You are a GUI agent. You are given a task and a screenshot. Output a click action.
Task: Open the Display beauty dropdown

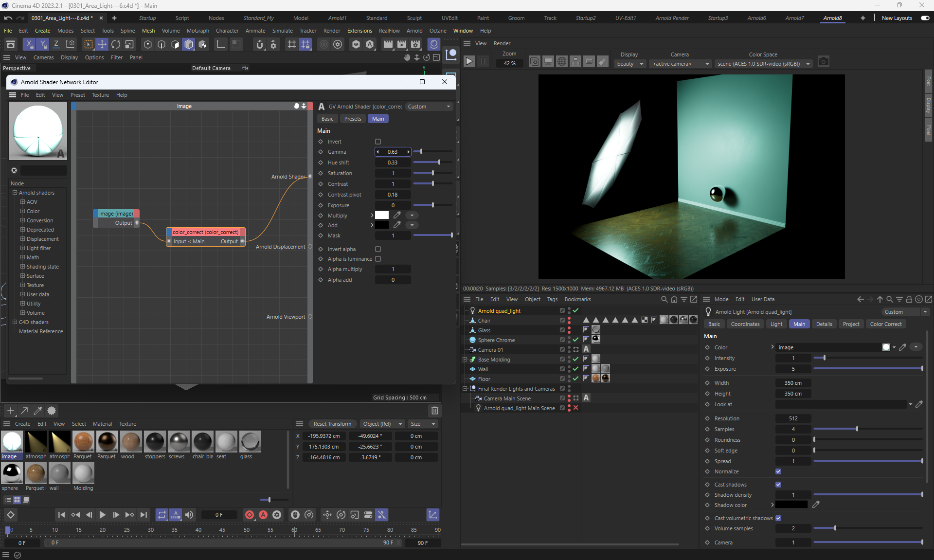tap(630, 64)
